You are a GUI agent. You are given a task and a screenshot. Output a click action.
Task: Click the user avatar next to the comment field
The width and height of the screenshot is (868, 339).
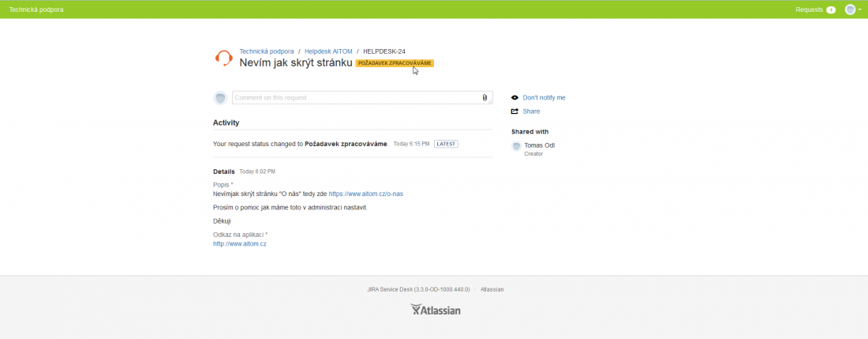pyautogui.click(x=221, y=98)
